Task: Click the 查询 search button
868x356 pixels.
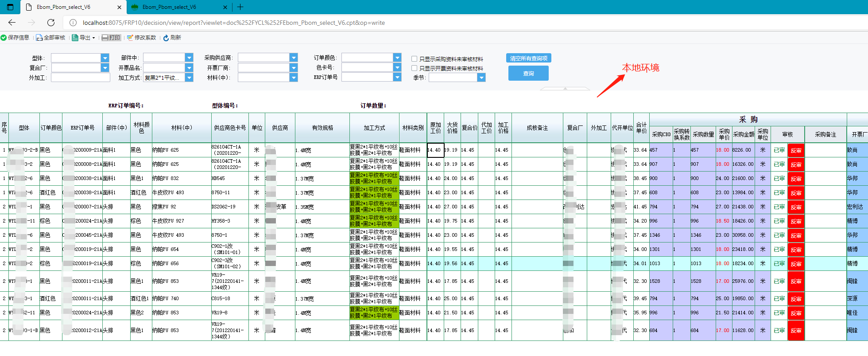Action: click(x=528, y=73)
